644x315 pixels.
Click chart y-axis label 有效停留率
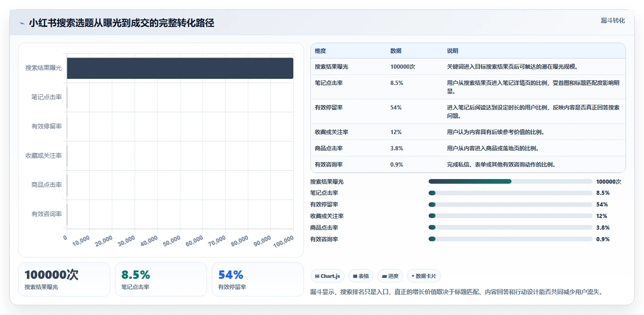point(46,126)
